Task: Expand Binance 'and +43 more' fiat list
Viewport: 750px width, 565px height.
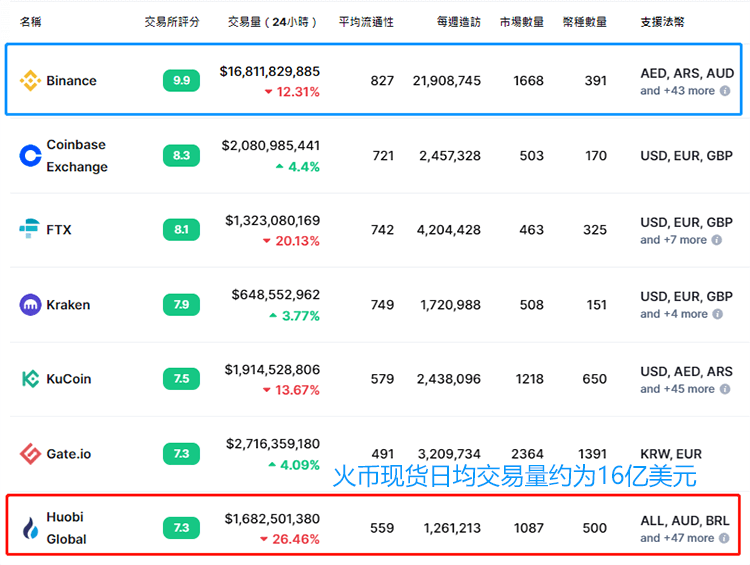Action: click(677, 90)
